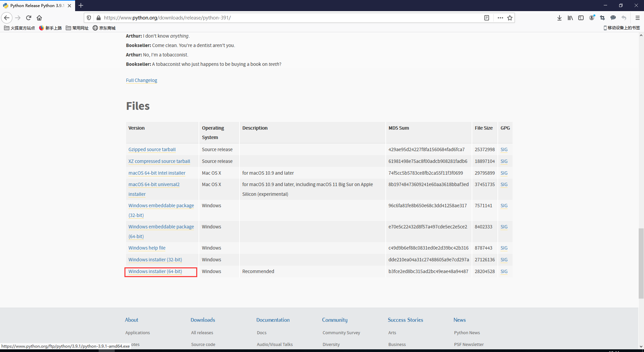Viewport: 644px width, 352px height.
Task: Open the Documentation footer heading
Action: click(273, 320)
